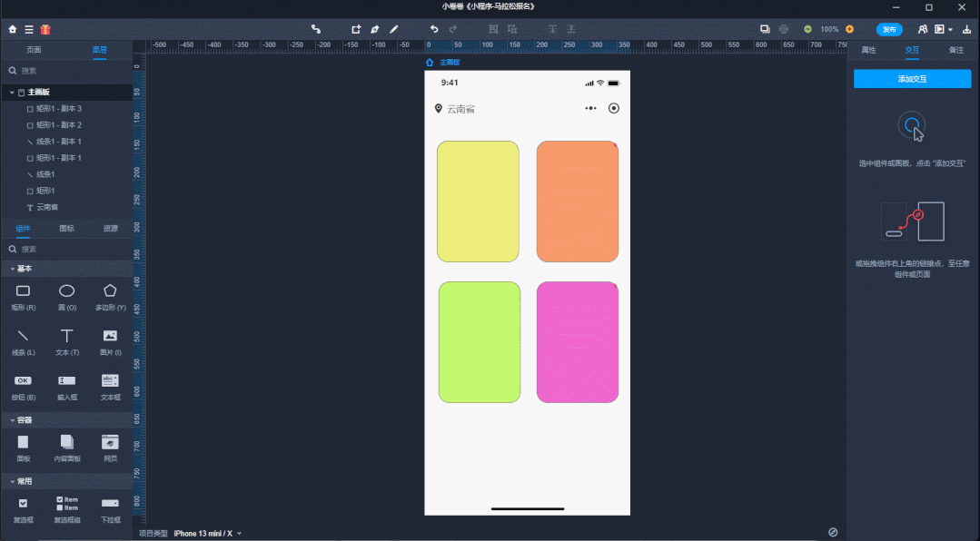Pick the 下拉框 dropdown component
Viewport: 980px width, 541px height.
[110, 510]
